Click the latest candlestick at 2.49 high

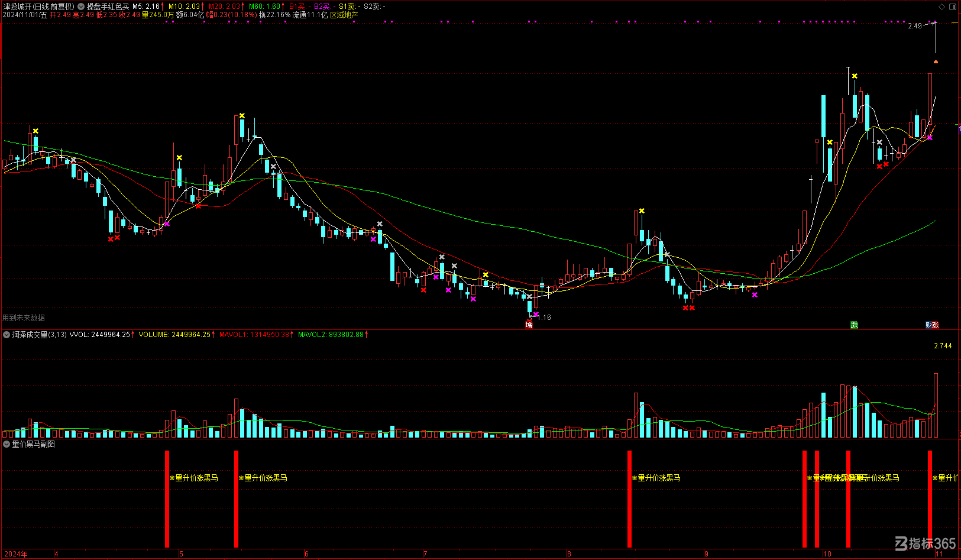click(x=936, y=37)
